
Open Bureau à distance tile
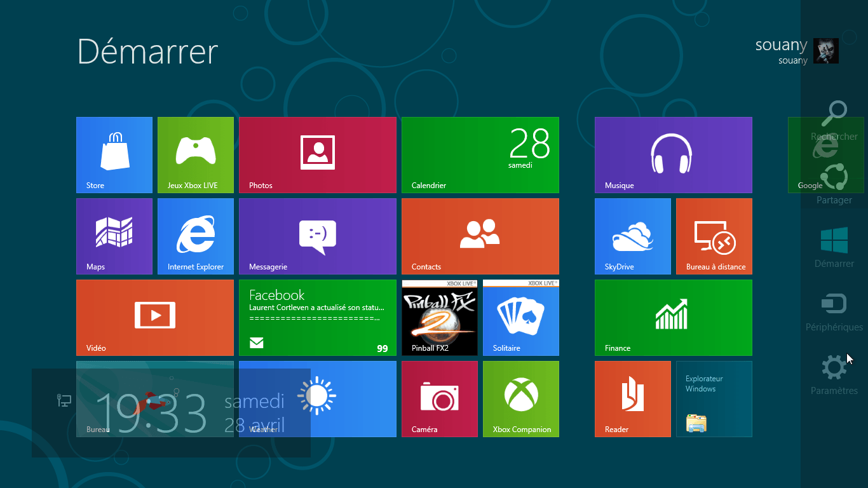pos(714,236)
